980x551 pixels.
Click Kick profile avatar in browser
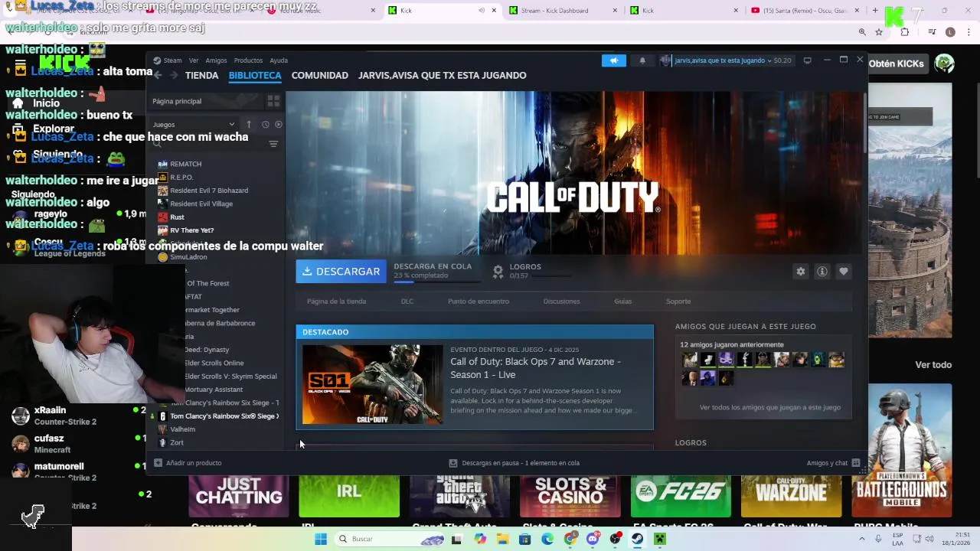pyautogui.click(x=944, y=64)
